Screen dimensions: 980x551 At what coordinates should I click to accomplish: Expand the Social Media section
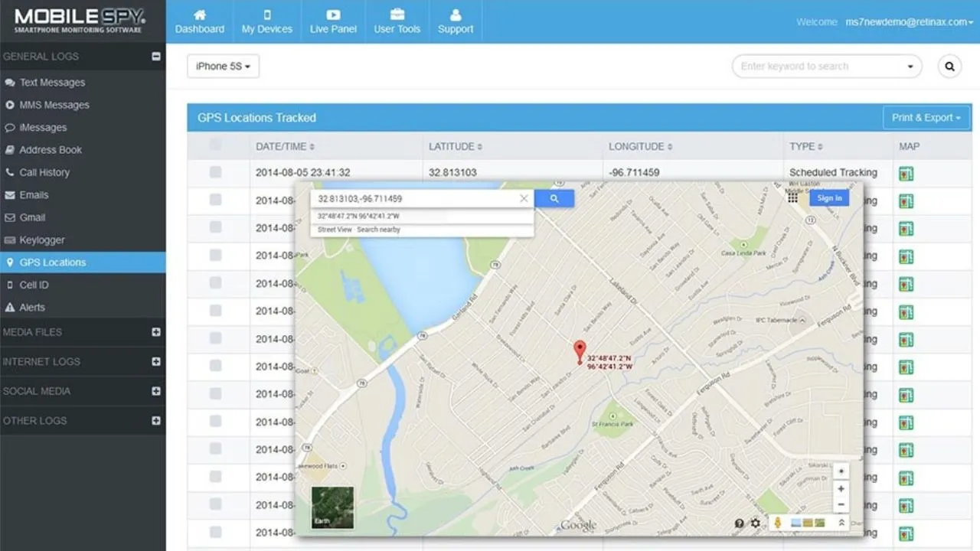pyautogui.click(x=156, y=391)
